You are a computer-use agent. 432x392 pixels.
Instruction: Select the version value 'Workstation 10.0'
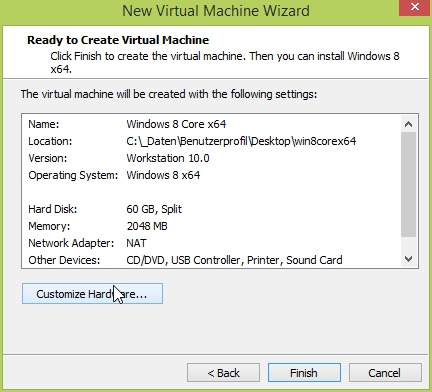(x=168, y=158)
